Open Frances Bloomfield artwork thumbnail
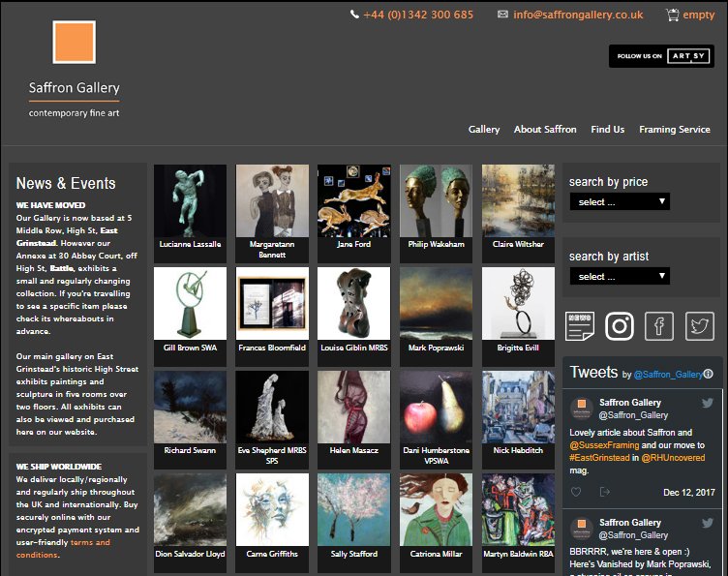728x576 pixels. coord(272,304)
